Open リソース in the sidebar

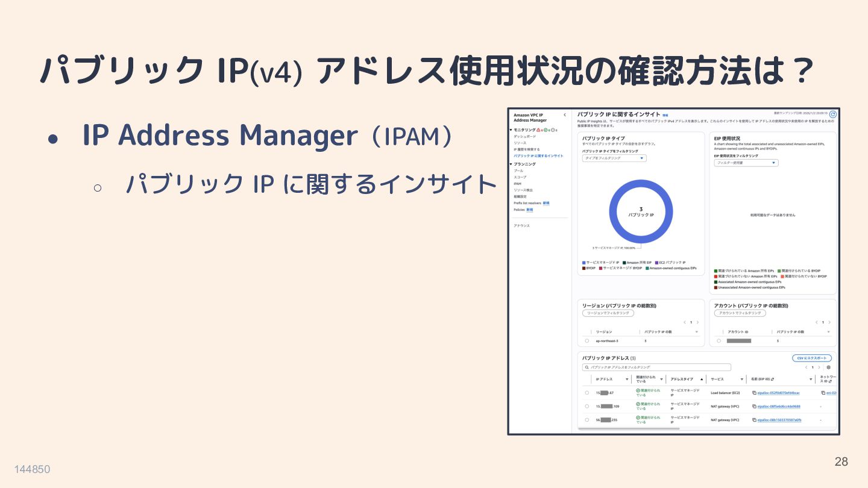click(x=520, y=143)
